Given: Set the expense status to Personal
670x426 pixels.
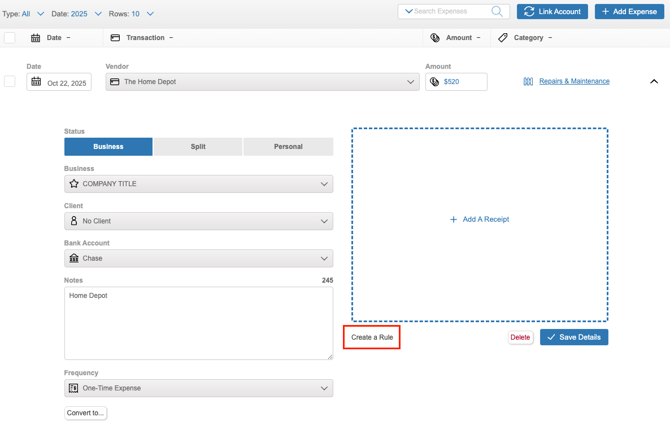Looking at the screenshot, I should tap(288, 147).
